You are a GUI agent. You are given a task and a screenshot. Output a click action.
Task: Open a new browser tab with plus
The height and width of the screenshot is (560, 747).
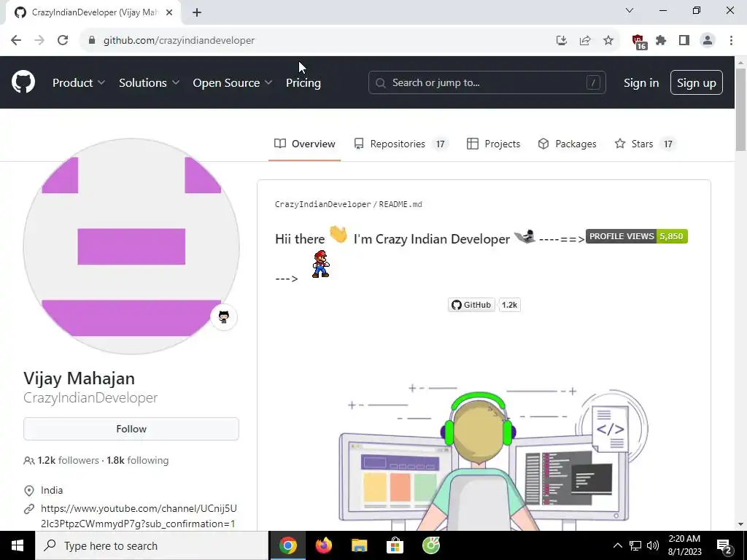pyautogui.click(x=197, y=12)
